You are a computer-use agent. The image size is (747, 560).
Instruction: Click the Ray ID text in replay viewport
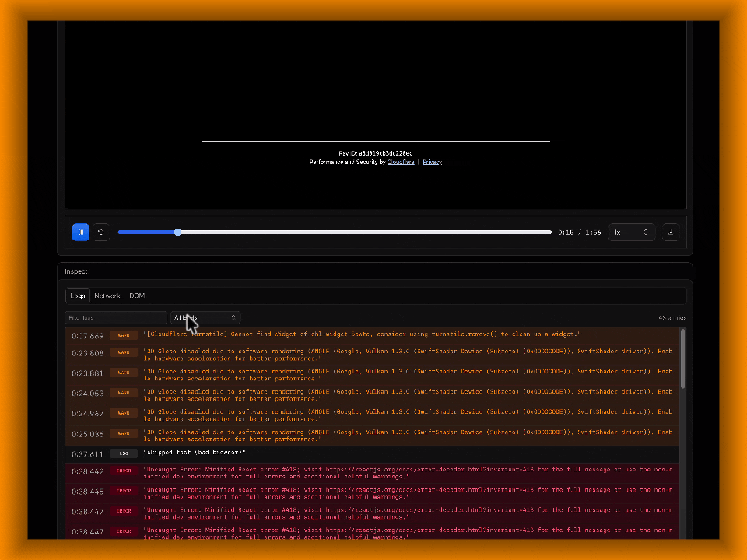click(x=376, y=153)
